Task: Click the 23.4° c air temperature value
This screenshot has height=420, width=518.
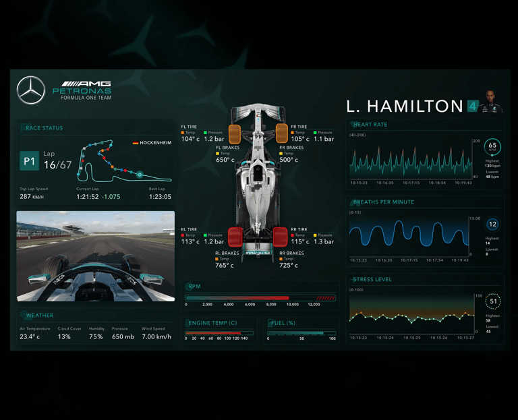Action: [x=30, y=337]
